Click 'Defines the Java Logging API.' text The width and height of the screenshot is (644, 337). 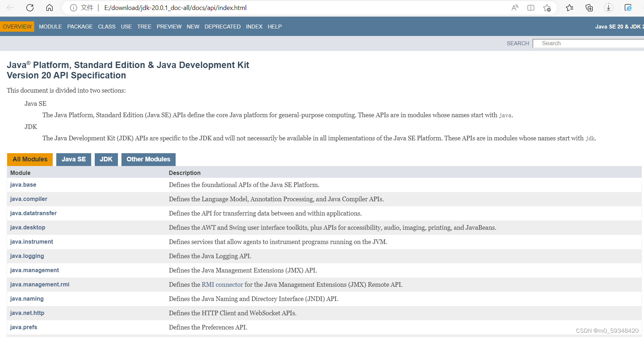210,256
